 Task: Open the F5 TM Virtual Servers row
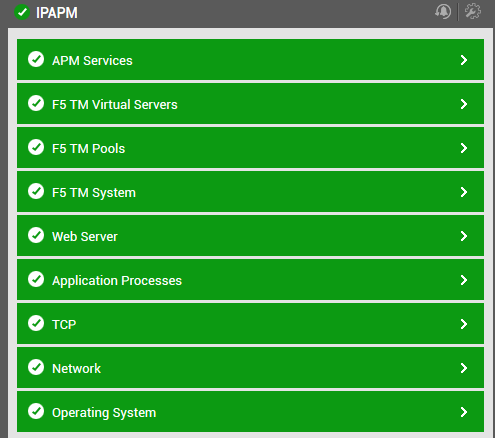[250, 104]
